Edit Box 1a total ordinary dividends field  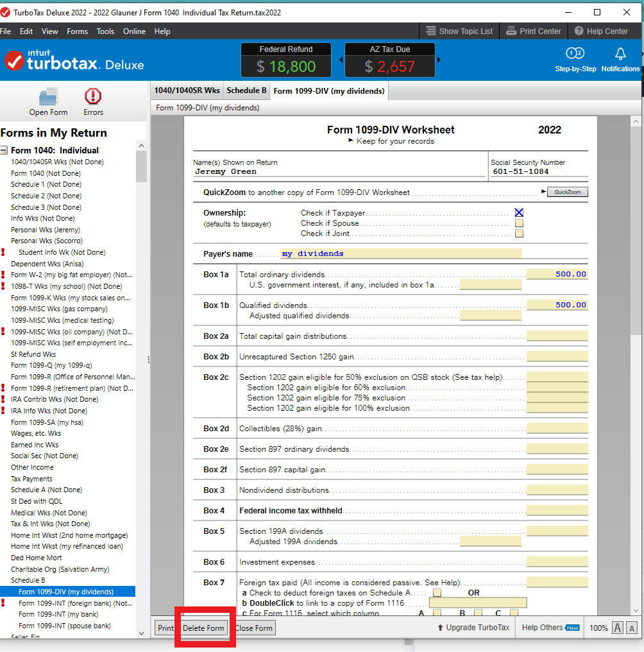pyautogui.click(x=557, y=274)
